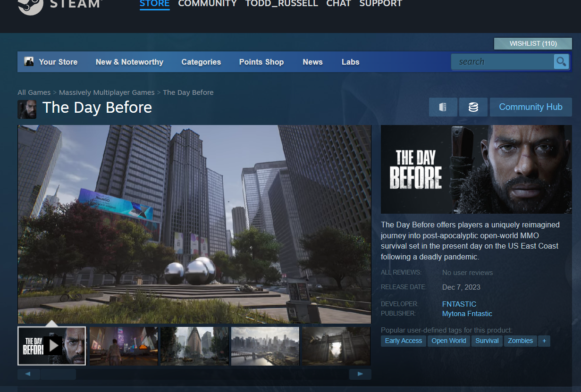Screen dimensions: 581x392
Task: Select the city skyline bridge thumbnail
Action: [265, 346]
